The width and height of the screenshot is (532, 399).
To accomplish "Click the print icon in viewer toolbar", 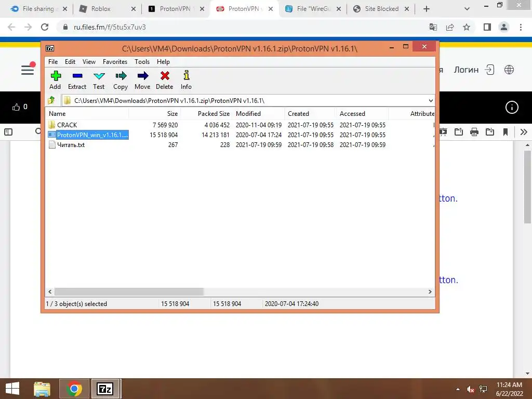I will [474, 132].
